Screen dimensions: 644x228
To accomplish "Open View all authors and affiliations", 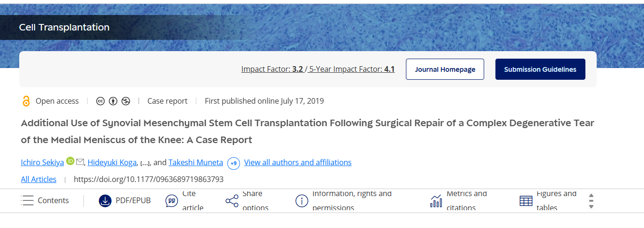I will [298, 162].
